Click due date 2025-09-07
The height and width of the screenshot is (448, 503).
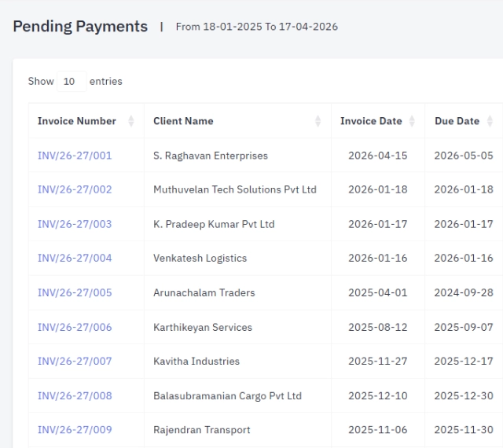464,327
